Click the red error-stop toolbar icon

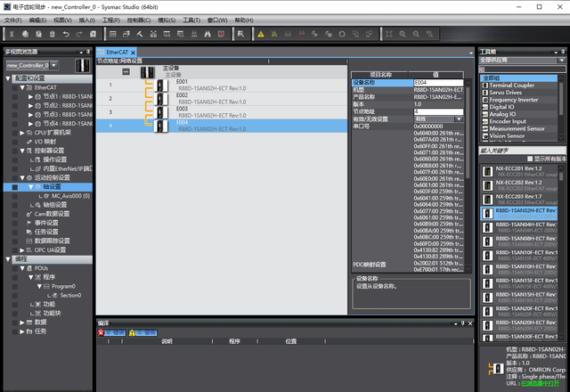click(221, 34)
